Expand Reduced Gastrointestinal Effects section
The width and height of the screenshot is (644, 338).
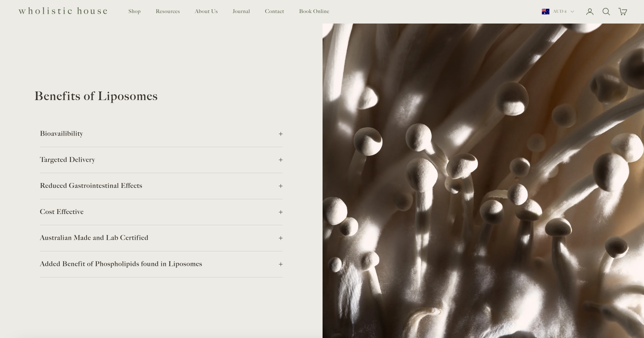(91, 186)
